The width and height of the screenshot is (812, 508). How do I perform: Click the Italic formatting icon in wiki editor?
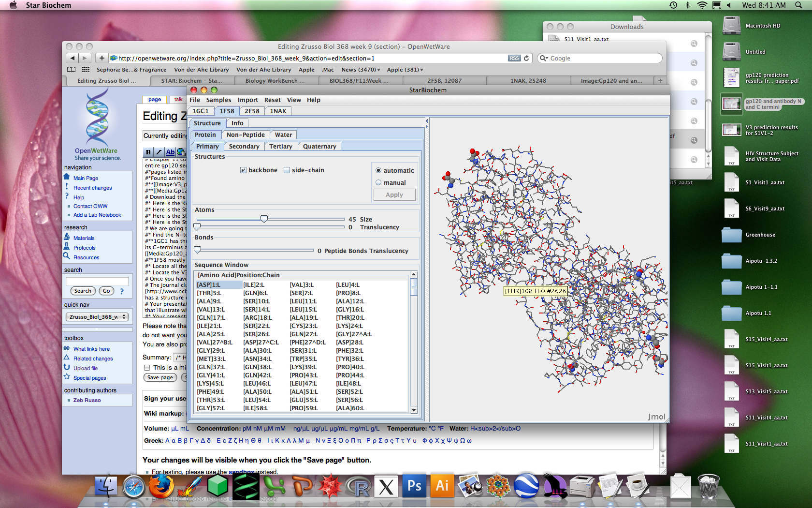click(159, 152)
